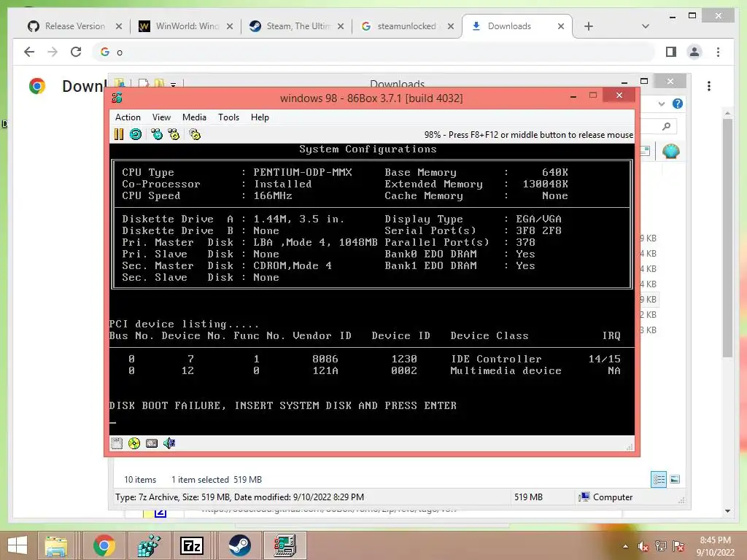Click the 86Box hard reset toolbar icon
Image resolution: width=747 pixels, height=560 pixels.
pyautogui.click(x=136, y=135)
